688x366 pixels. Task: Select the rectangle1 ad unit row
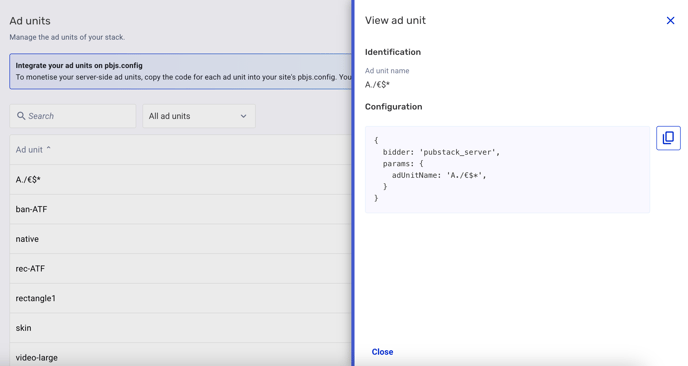click(181, 298)
